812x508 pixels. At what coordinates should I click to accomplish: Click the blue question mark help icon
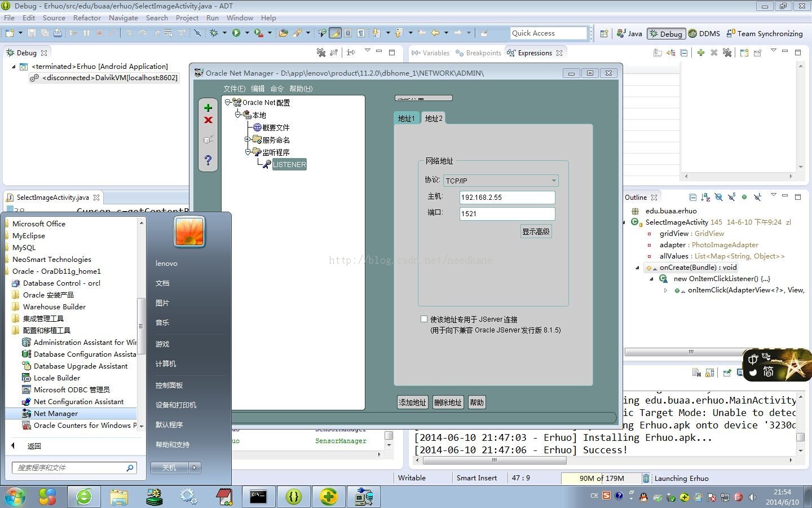pos(208,160)
